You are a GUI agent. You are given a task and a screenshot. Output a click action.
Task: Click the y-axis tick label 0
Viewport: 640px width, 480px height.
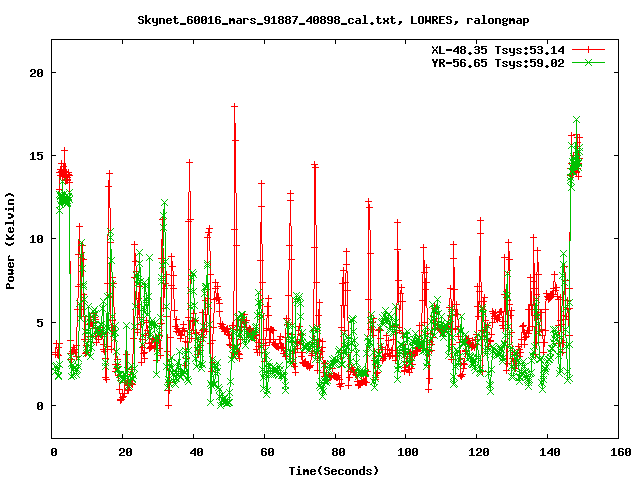(40, 406)
